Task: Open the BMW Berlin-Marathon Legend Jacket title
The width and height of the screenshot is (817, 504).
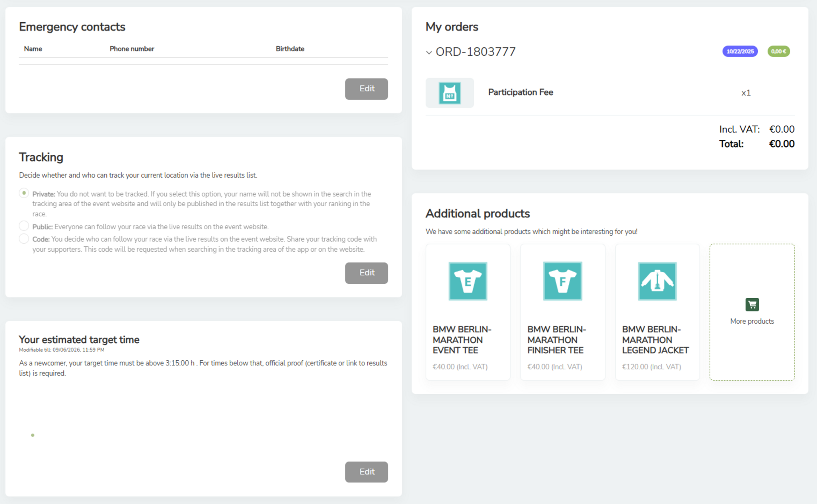Action: 655,340
